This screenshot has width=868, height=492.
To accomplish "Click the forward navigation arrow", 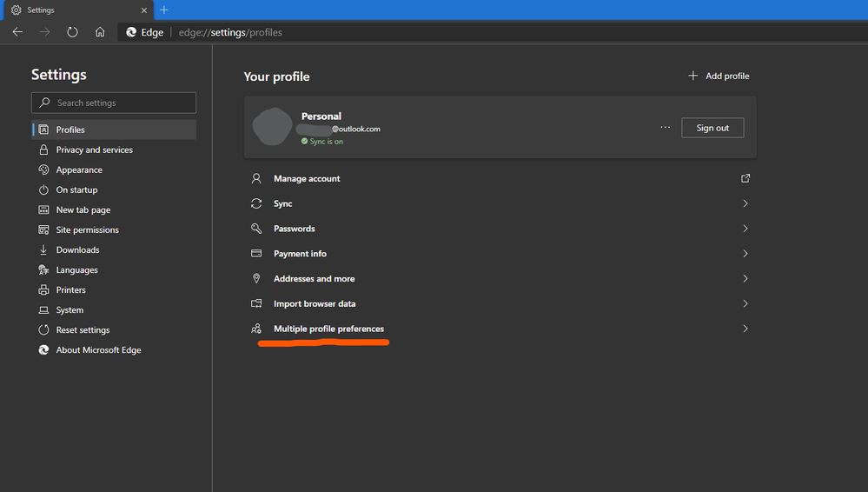I will (x=45, y=32).
